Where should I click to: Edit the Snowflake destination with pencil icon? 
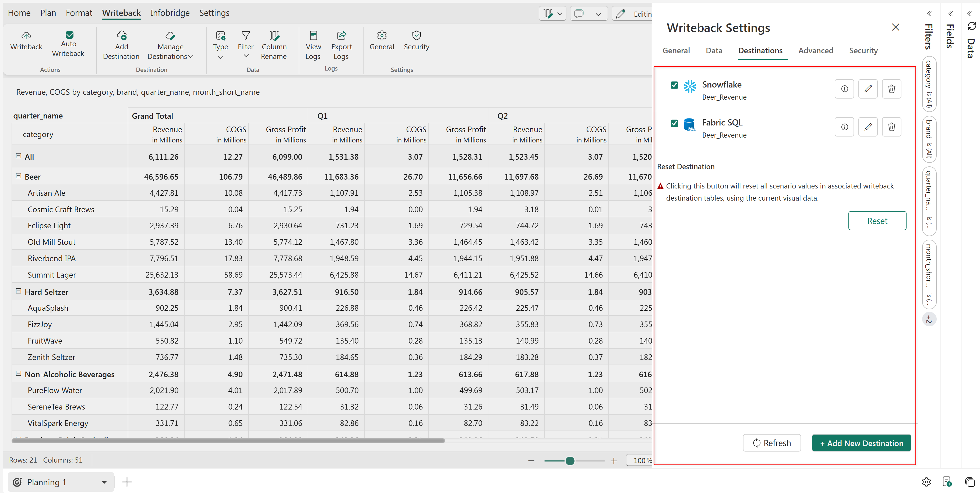(868, 89)
